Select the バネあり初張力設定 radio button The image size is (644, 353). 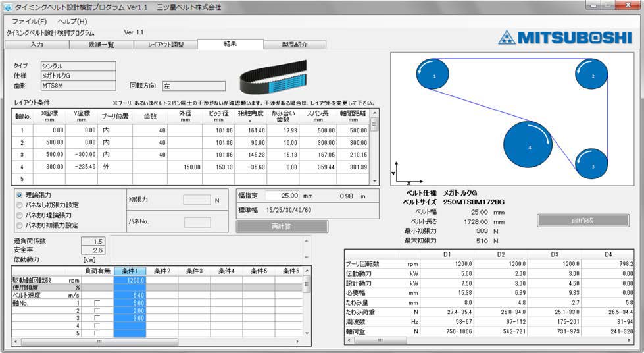19,225
